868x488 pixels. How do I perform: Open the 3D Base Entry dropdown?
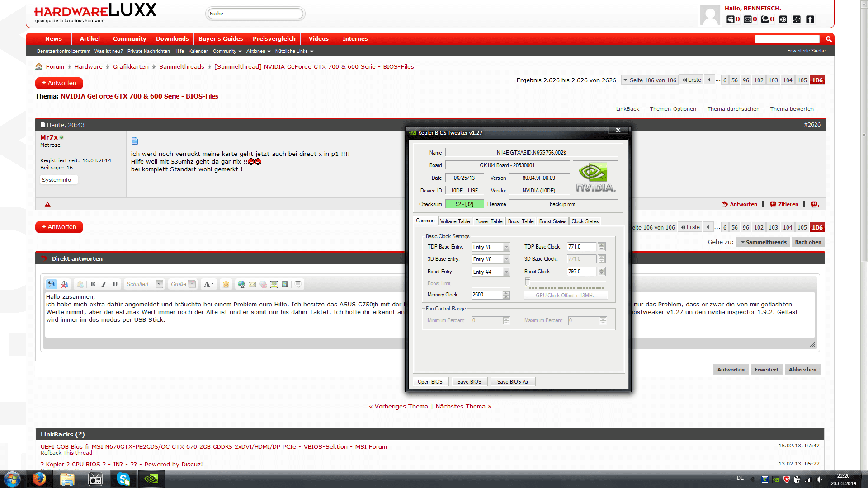pyautogui.click(x=506, y=259)
